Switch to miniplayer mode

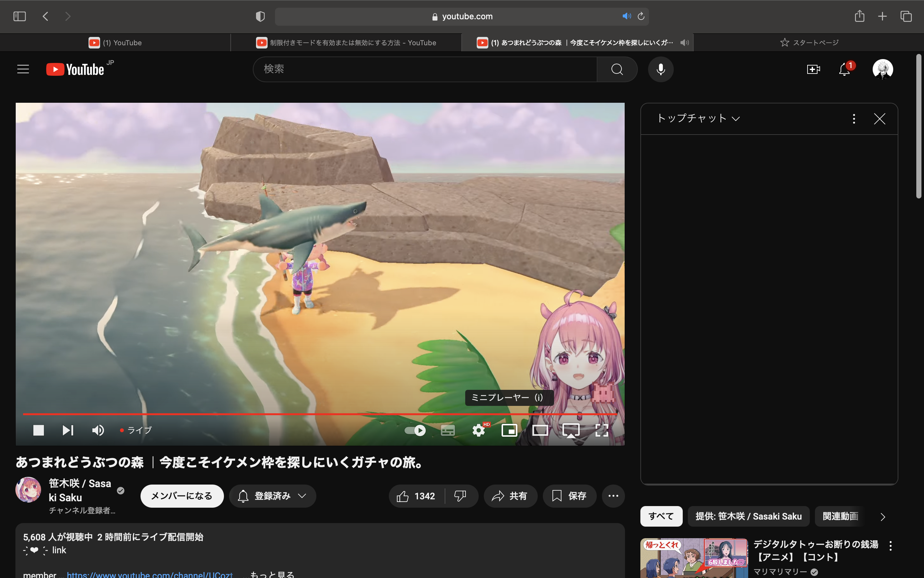[x=509, y=430]
